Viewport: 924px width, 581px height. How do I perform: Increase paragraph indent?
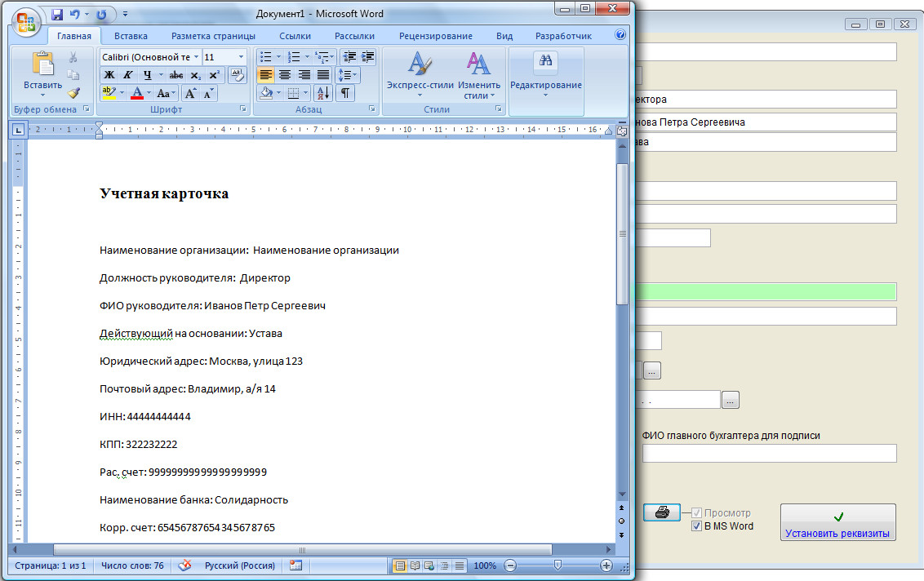click(367, 57)
